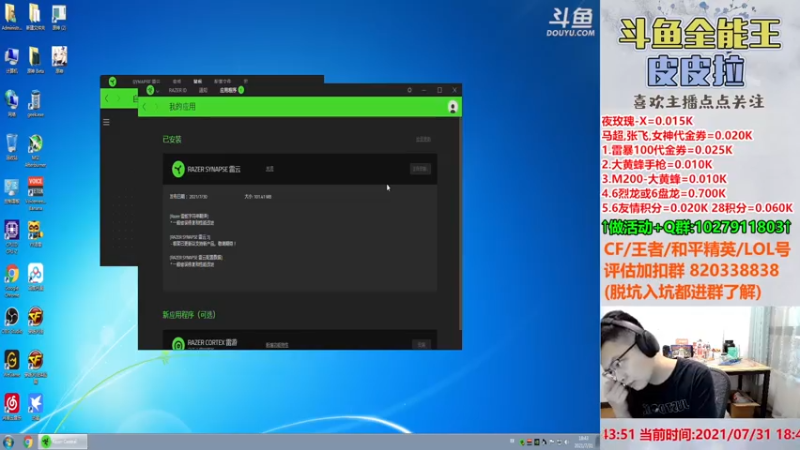Open the MSI Afterburner desktop shortcut

pos(35,151)
